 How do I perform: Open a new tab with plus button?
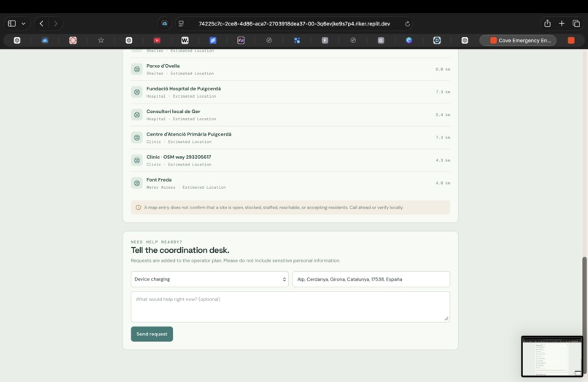tap(562, 23)
